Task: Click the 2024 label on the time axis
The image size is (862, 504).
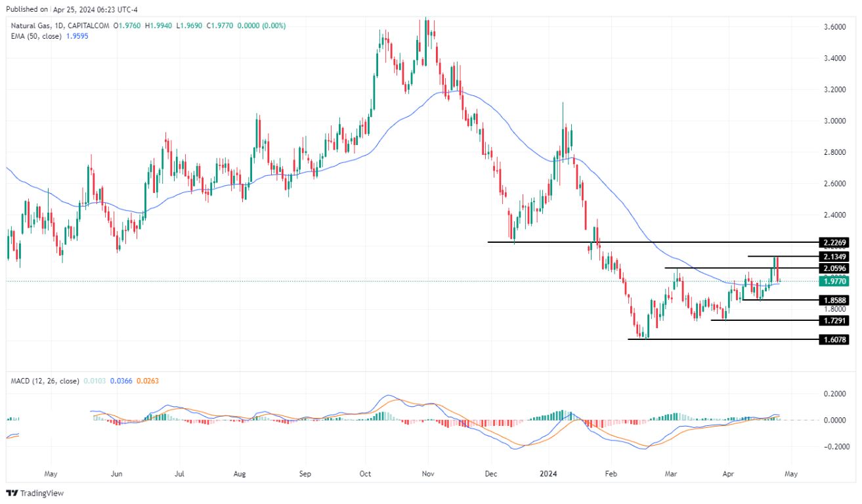Action: [x=547, y=473]
